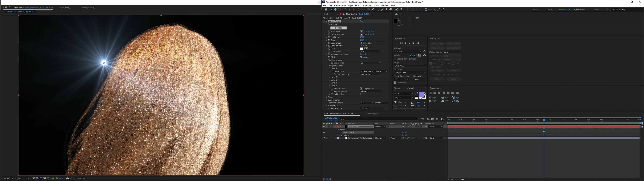644x181 pixels.
Task: Select the Zoom magnifier tool
Action: click(340, 10)
